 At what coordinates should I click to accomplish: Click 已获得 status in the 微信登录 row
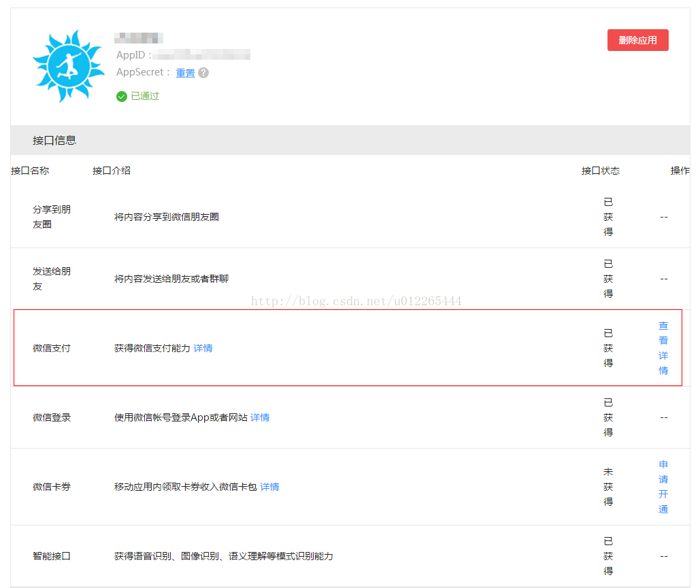608,417
